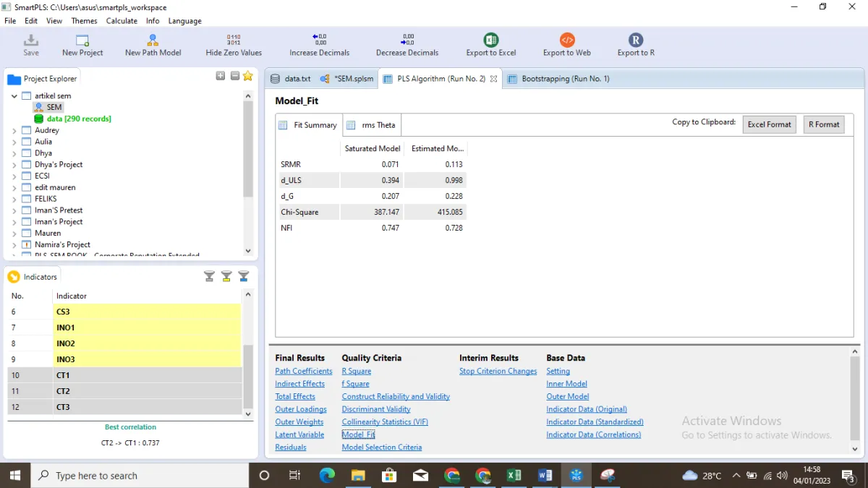868x488 pixels.
Task: Open Mail app from taskbar
Action: (421, 475)
